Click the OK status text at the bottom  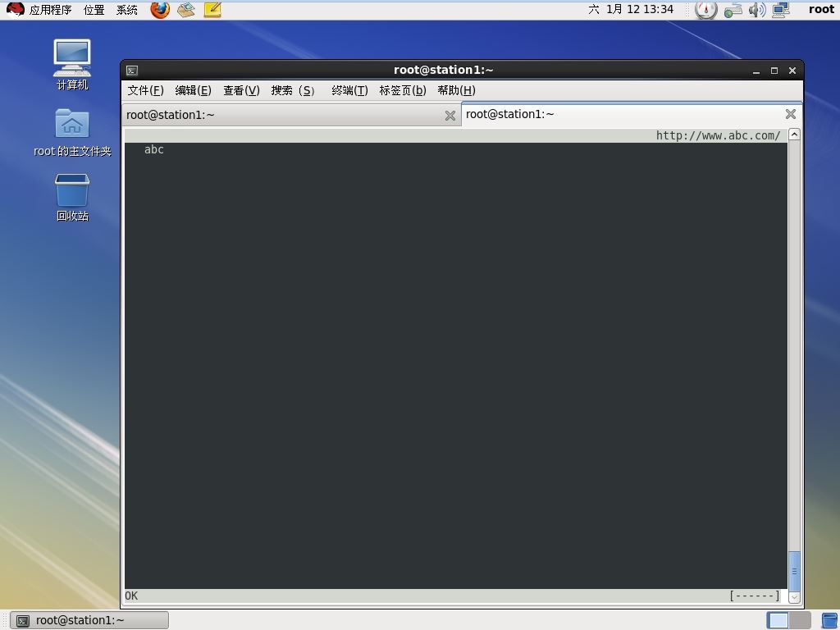pos(131,596)
